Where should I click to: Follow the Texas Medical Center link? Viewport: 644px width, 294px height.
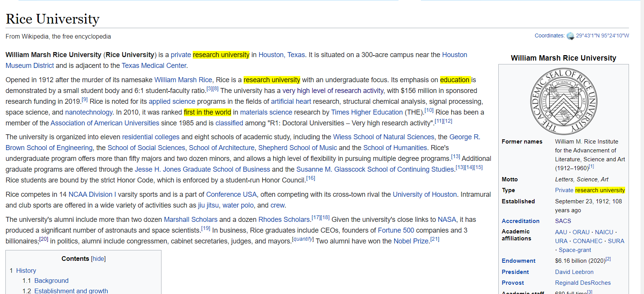(154, 66)
